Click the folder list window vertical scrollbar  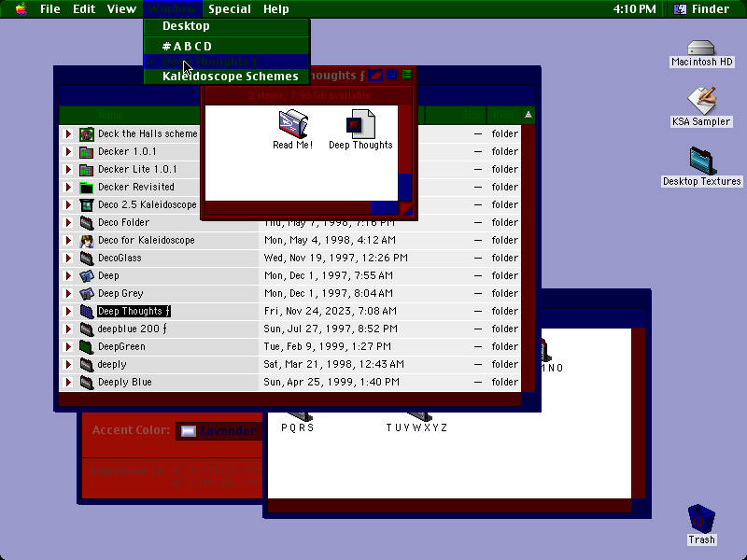click(x=528, y=259)
